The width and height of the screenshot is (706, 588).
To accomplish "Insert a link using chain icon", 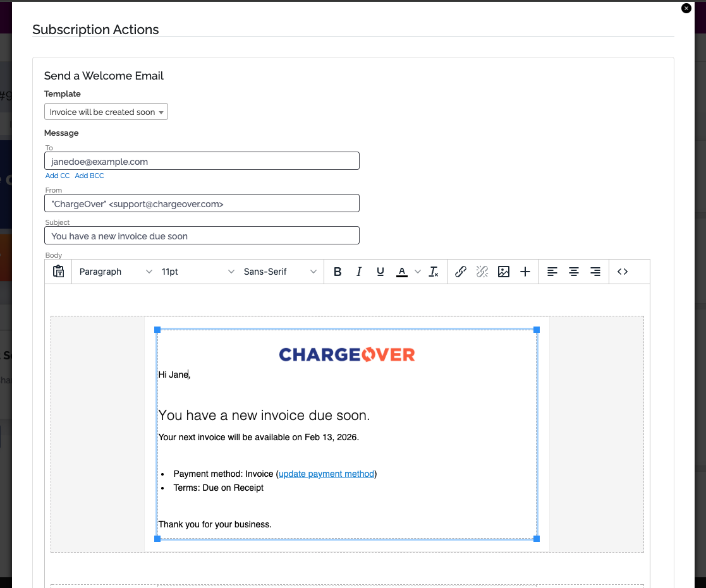I will pyautogui.click(x=461, y=272).
